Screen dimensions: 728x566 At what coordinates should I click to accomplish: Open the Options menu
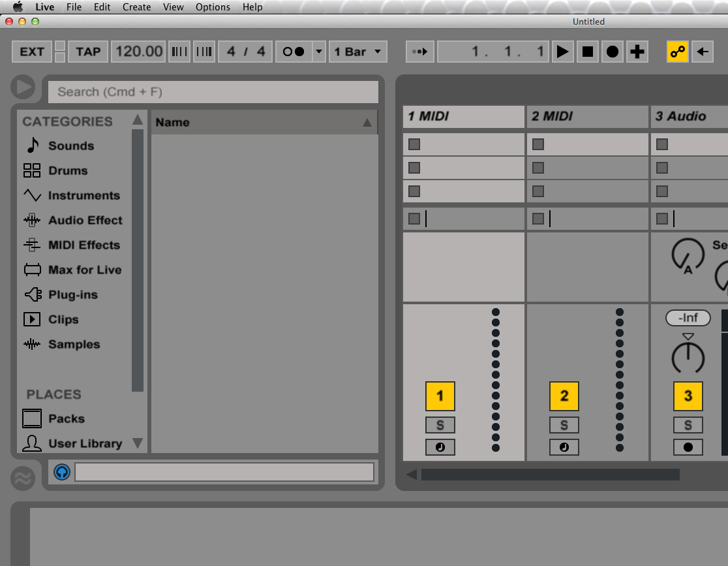coord(213,7)
